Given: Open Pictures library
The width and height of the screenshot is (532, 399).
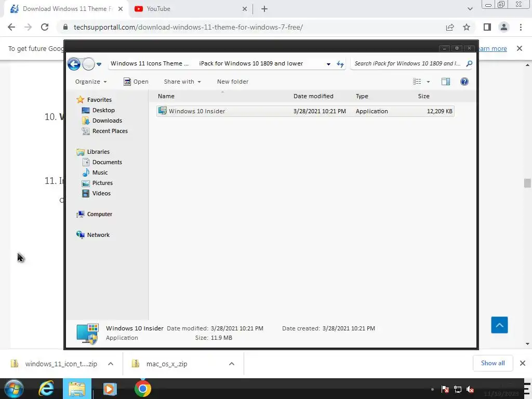Looking at the screenshot, I should click(102, 183).
